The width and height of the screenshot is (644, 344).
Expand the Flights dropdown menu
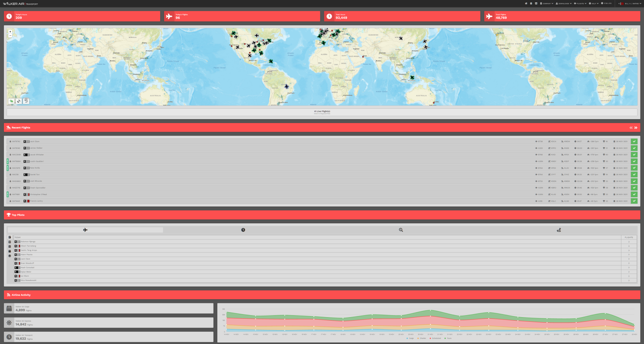point(580,3)
